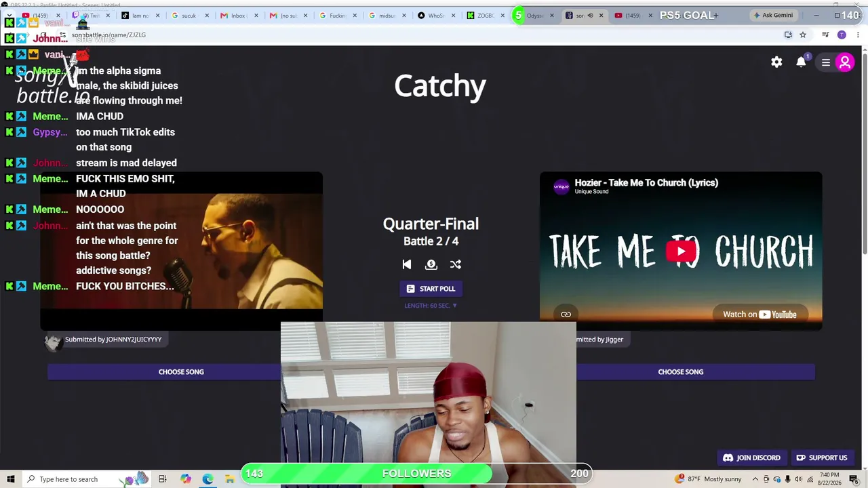Switch to the first Gmail Inbox tab

[233, 16]
